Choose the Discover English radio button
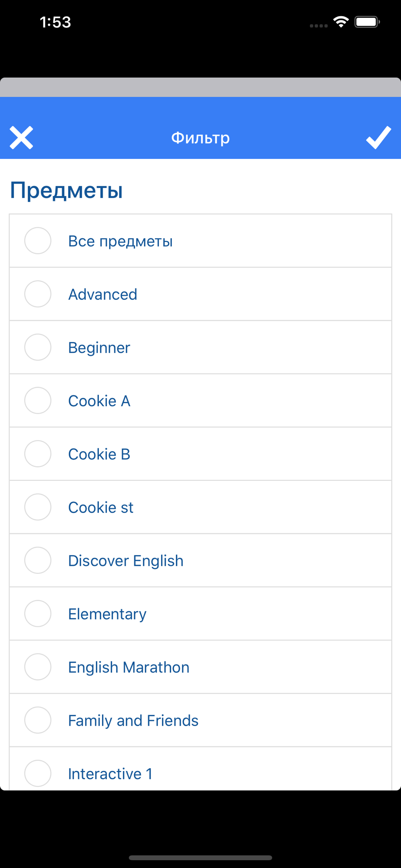Viewport: 401px width, 868px height. coord(38,560)
